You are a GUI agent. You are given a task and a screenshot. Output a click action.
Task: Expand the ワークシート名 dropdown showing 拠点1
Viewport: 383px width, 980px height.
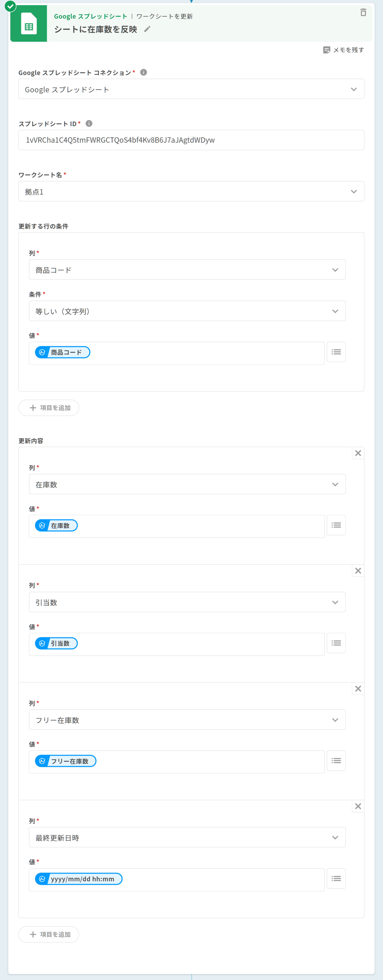click(191, 191)
